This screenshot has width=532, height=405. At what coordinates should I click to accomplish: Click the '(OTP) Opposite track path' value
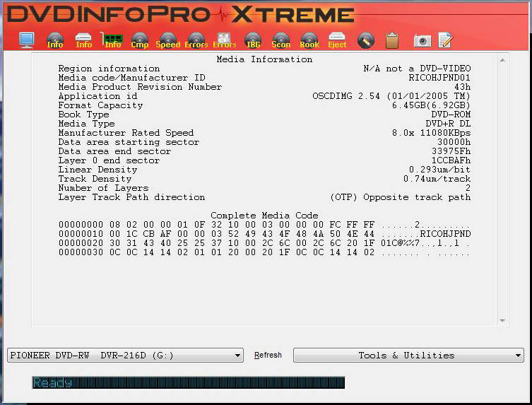click(401, 197)
